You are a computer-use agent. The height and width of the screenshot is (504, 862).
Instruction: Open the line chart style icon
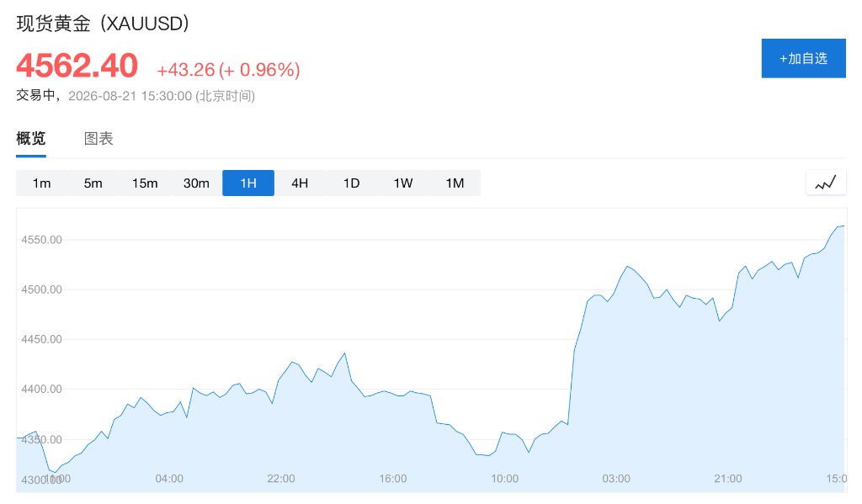point(826,183)
